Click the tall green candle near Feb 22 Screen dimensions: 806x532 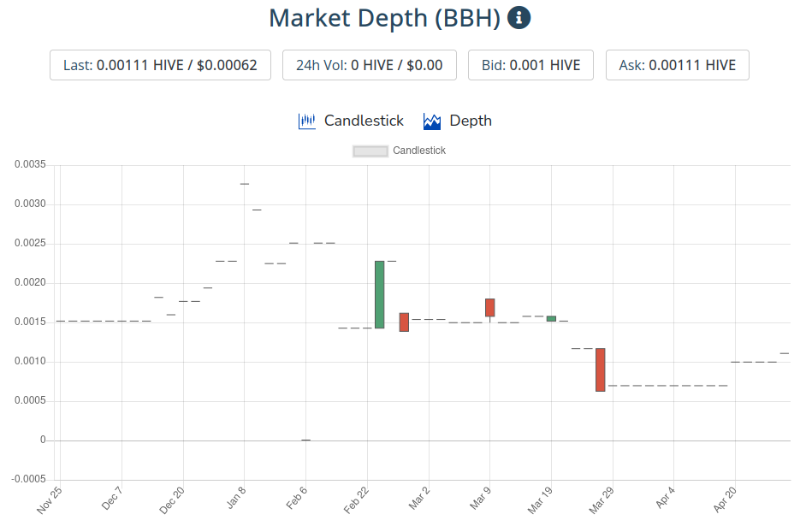[379, 294]
